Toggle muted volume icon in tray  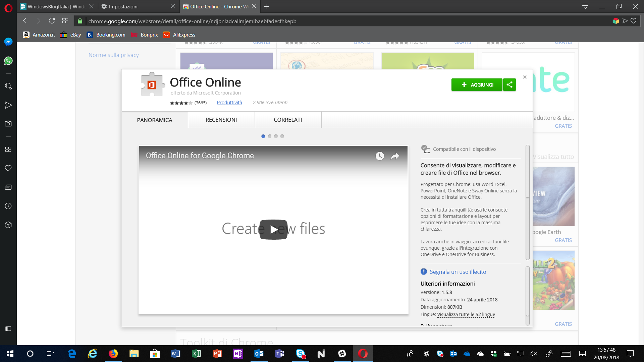pyautogui.click(x=534, y=354)
